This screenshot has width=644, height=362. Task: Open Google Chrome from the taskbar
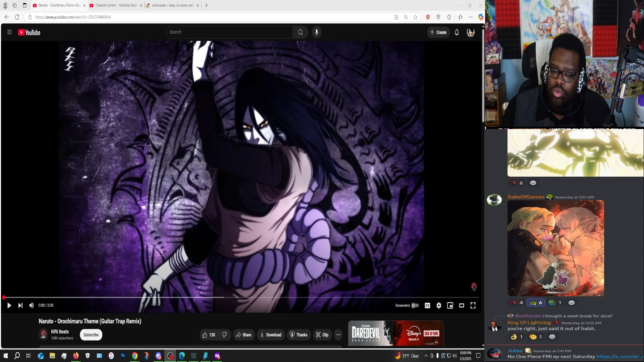click(135, 356)
